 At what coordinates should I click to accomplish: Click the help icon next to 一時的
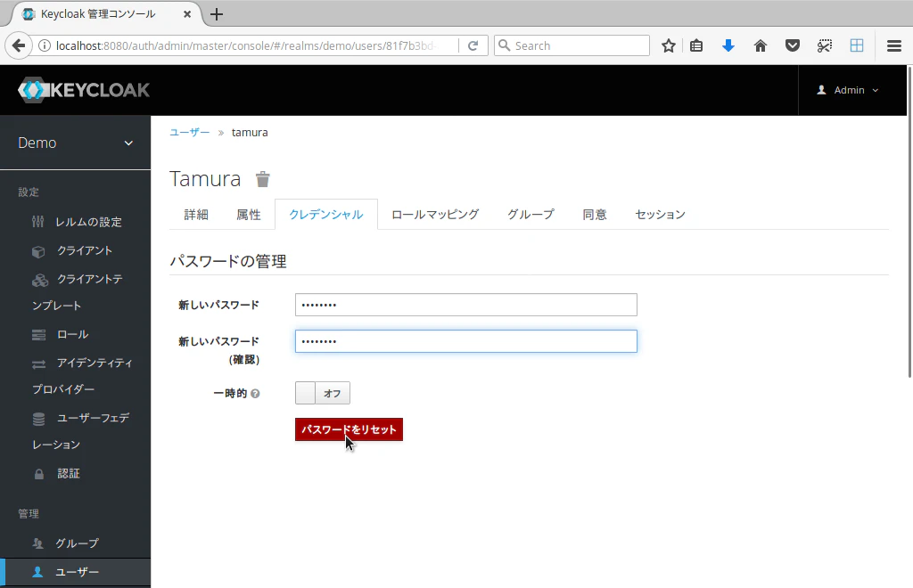point(255,394)
